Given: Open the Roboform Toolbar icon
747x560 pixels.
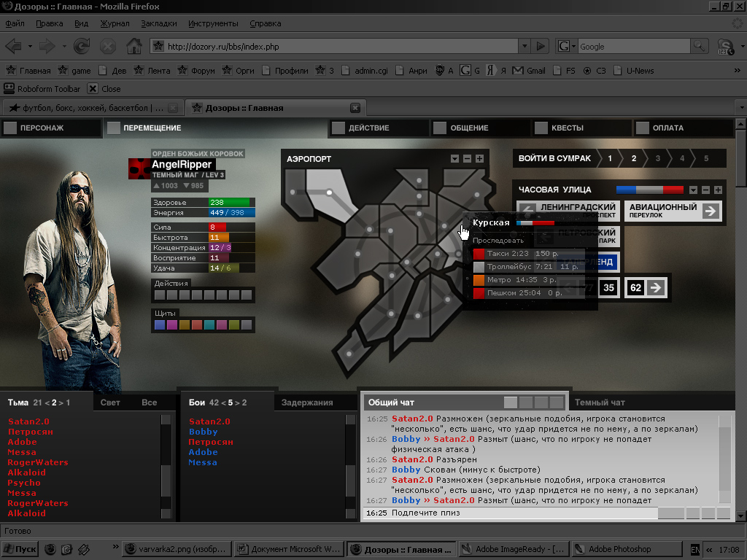Looking at the screenshot, I should tap(9, 88).
